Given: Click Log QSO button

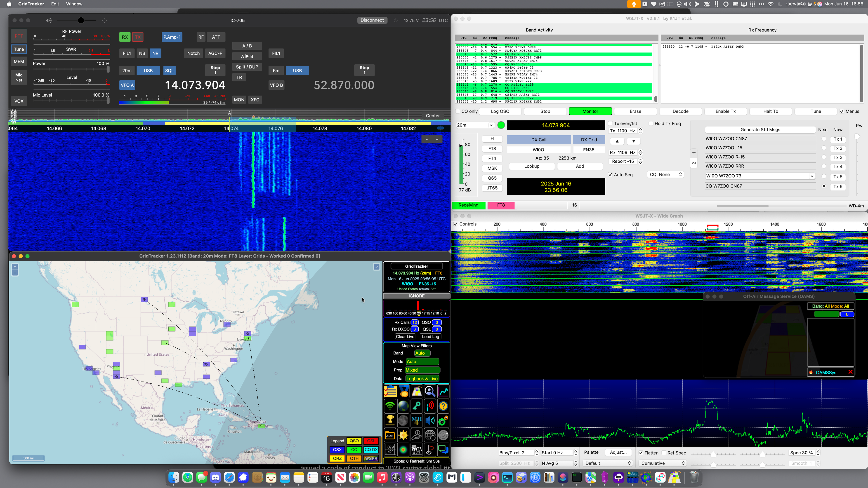Looking at the screenshot, I should 500,111.
